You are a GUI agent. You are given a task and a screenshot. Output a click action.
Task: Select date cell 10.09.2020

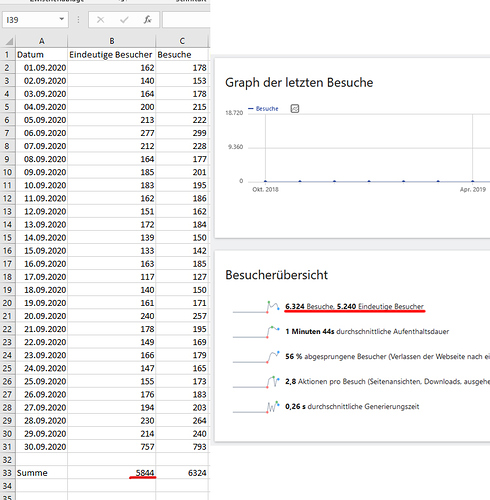click(x=41, y=185)
